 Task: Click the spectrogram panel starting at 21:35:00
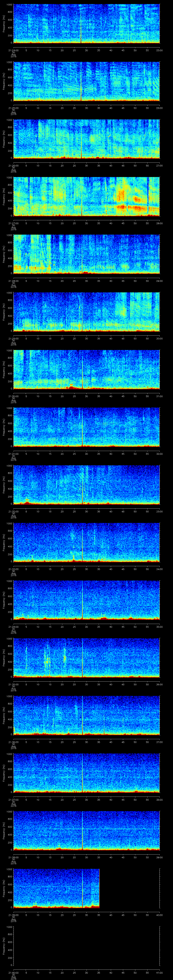click(x=86, y=657)
